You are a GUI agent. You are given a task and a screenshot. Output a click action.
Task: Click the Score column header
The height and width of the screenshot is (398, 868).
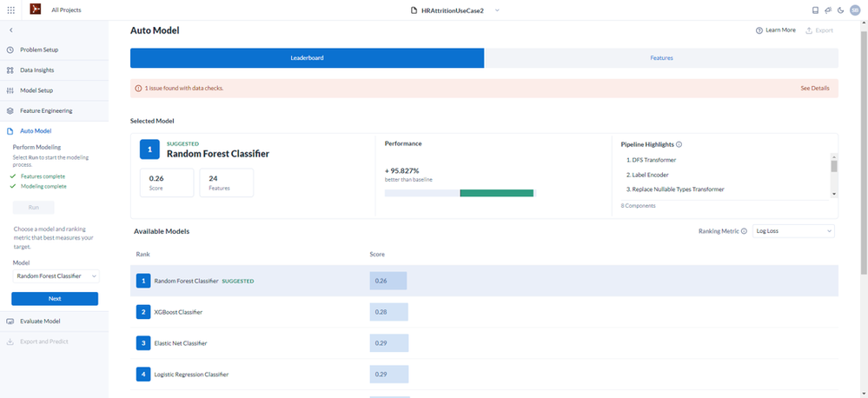(377, 255)
